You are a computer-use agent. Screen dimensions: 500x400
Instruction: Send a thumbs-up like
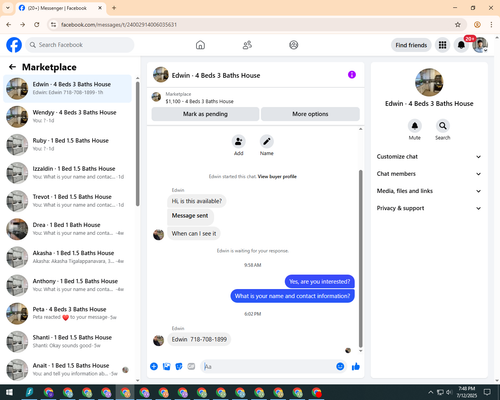coord(356,367)
